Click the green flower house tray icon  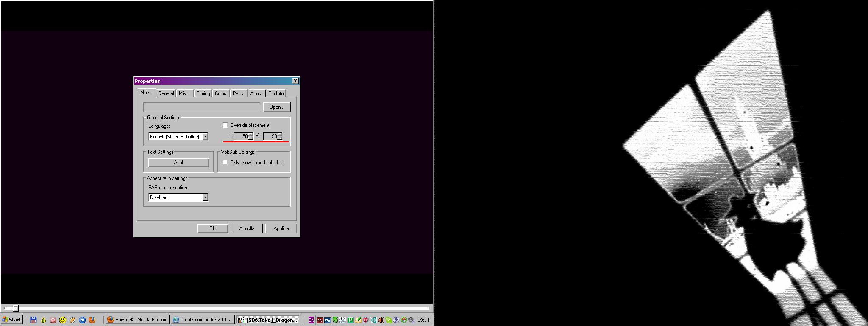pos(403,320)
